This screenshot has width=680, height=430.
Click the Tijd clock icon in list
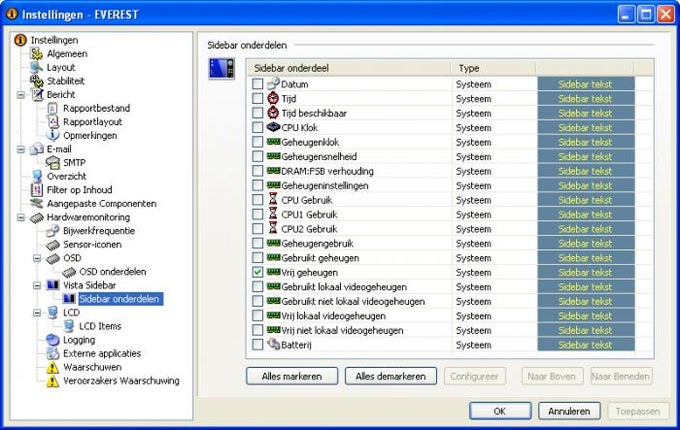pyautogui.click(x=273, y=98)
